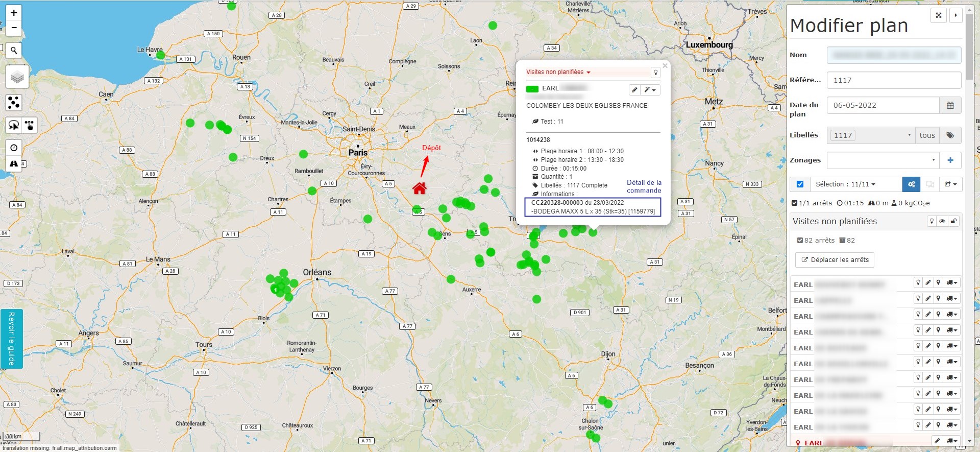
Task: Open the Zonages combo box
Action: [x=883, y=160]
